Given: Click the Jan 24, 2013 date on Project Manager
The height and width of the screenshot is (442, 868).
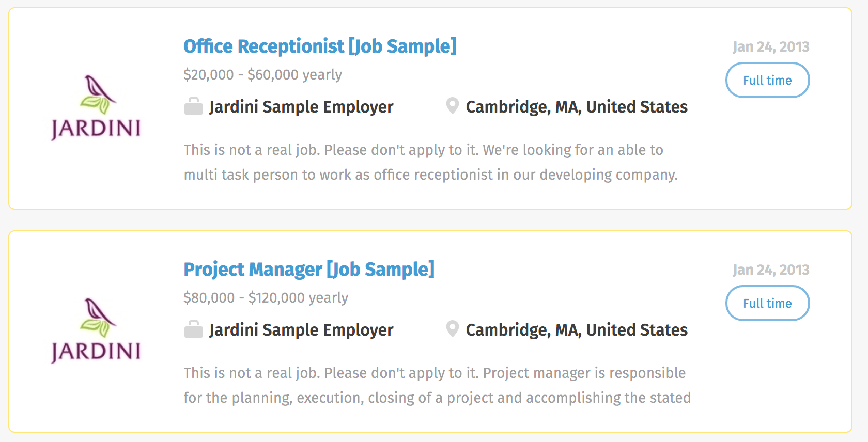Looking at the screenshot, I should pyautogui.click(x=770, y=270).
